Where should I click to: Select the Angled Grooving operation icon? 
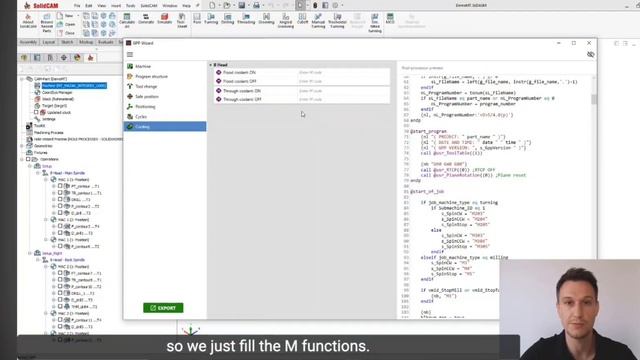(286, 20)
